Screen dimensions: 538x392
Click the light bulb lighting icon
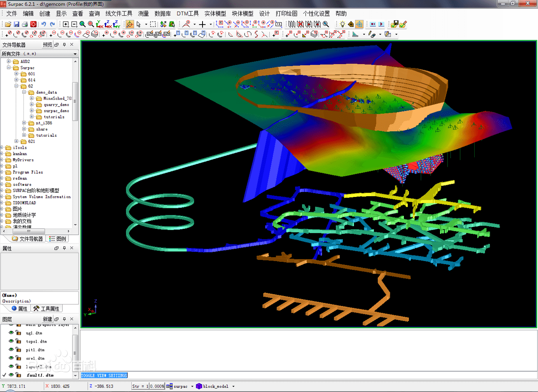pyautogui.click(x=342, y=24)
